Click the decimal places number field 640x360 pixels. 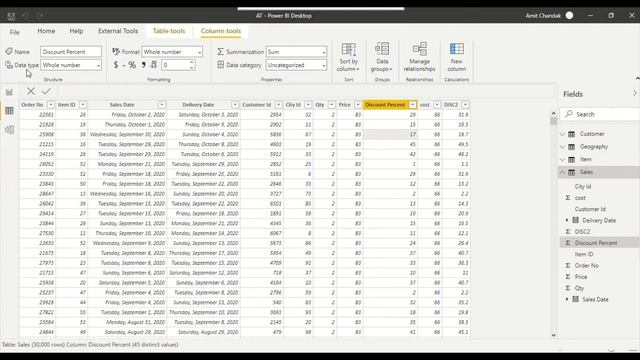click(175, 65)
